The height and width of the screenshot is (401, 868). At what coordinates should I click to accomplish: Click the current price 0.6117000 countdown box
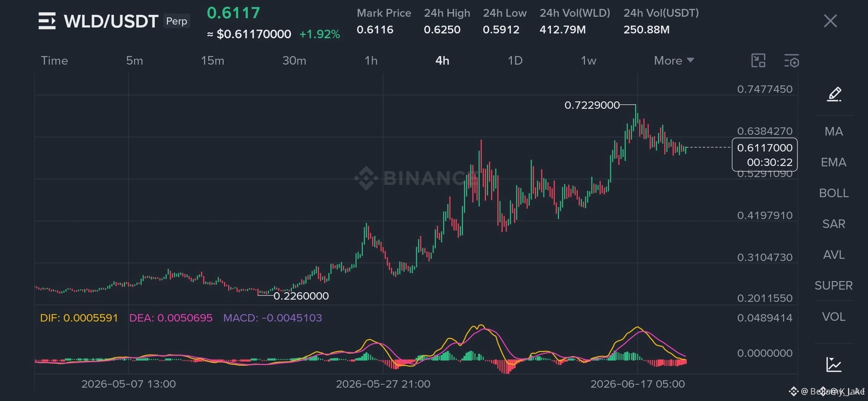tap(765, 154)
